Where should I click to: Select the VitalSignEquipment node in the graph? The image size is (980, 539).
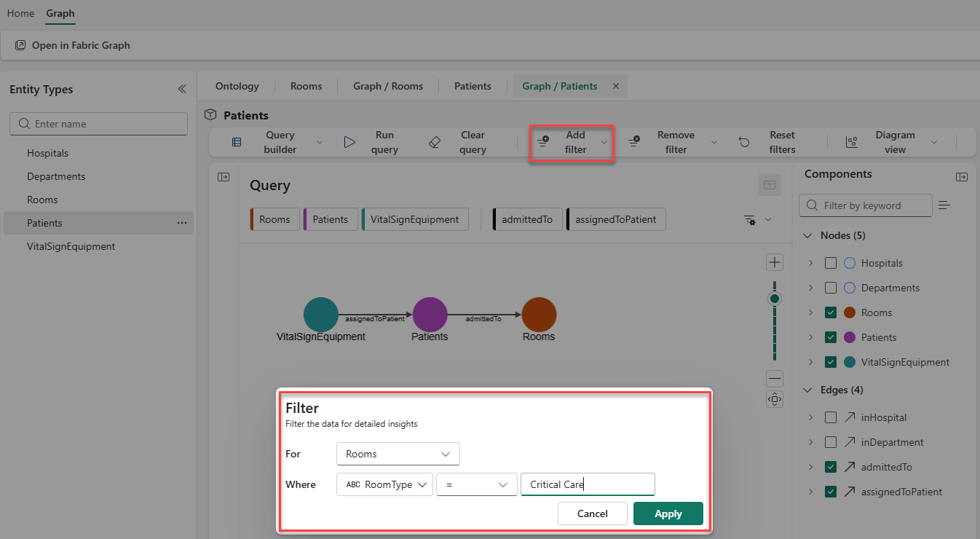[321, 315]
